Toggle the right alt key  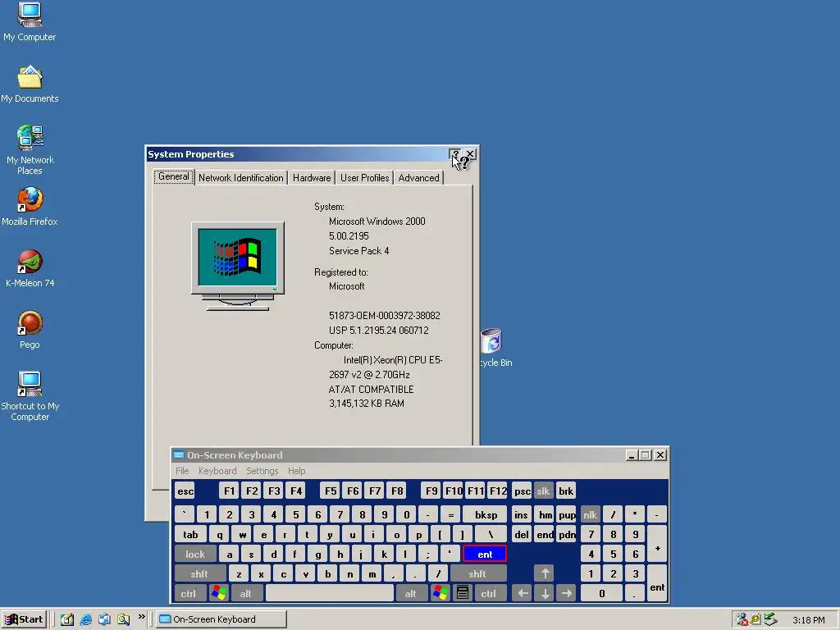click(410, 594)
